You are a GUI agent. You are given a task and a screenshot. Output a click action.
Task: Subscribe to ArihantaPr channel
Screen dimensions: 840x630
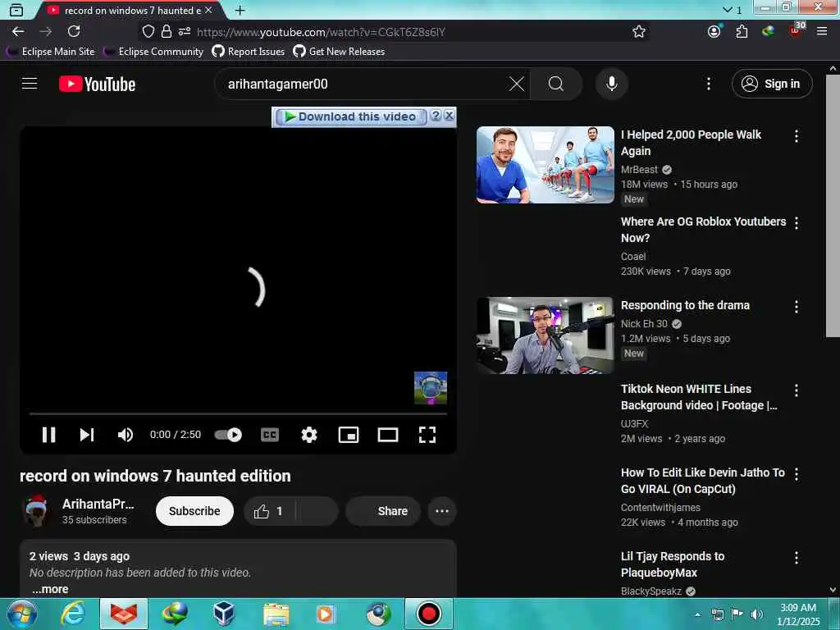tap(194, 511)
